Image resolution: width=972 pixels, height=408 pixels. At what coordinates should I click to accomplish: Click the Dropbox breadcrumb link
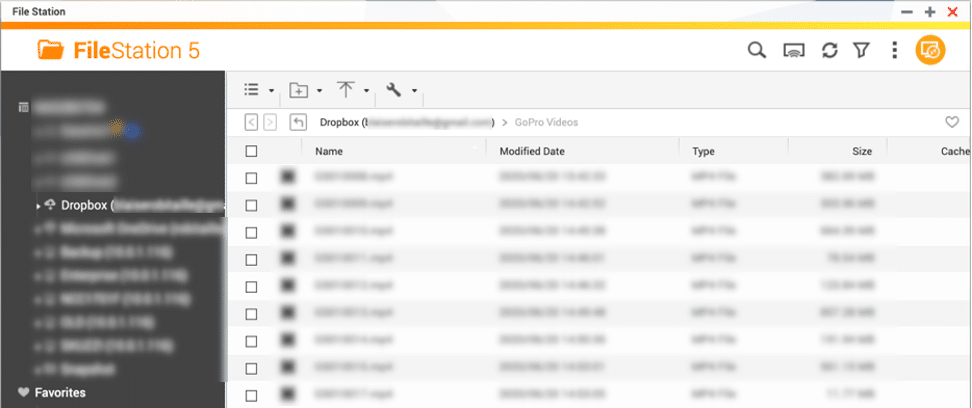(407, 122)
